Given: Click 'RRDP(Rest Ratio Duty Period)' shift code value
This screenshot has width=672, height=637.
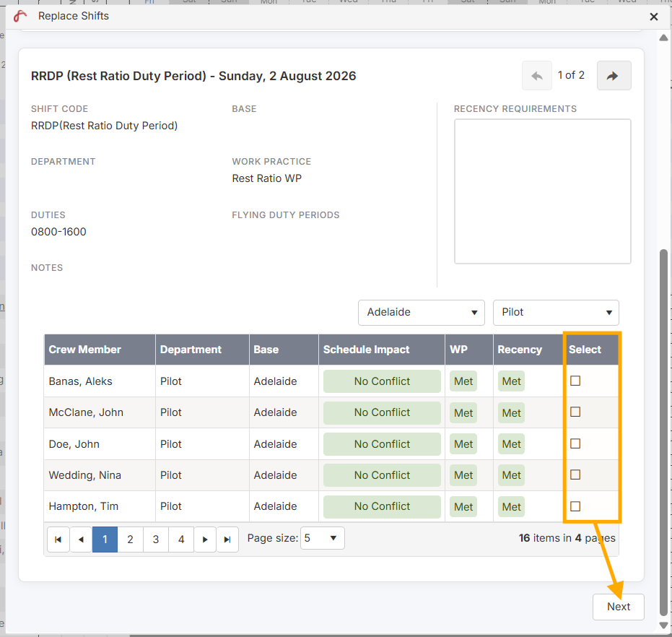Looking at the screenshot, I should click(x=104, y=126).
